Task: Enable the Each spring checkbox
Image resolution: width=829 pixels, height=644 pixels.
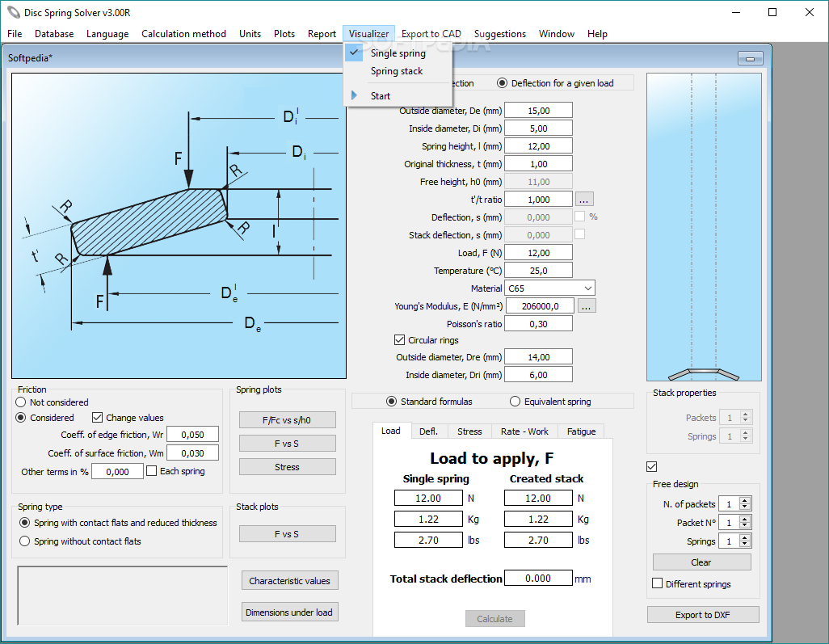Action: click(x=152, y=470)
